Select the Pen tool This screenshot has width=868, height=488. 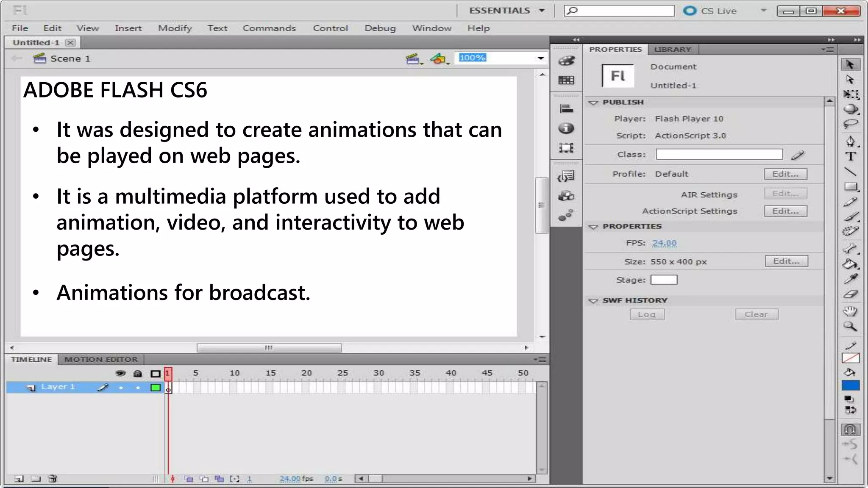coord(851,141)
